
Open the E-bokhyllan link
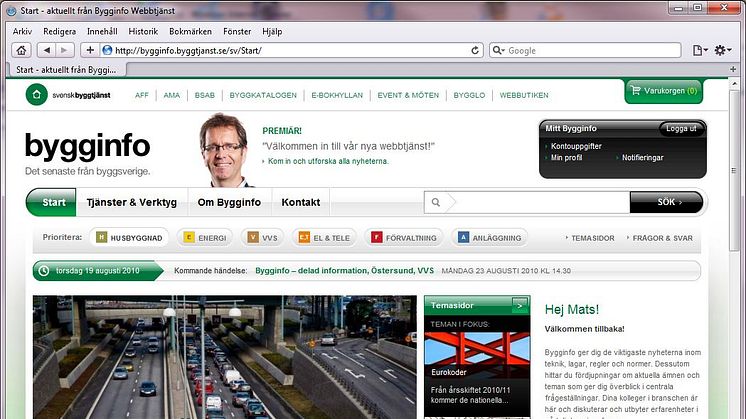(337, 95)
